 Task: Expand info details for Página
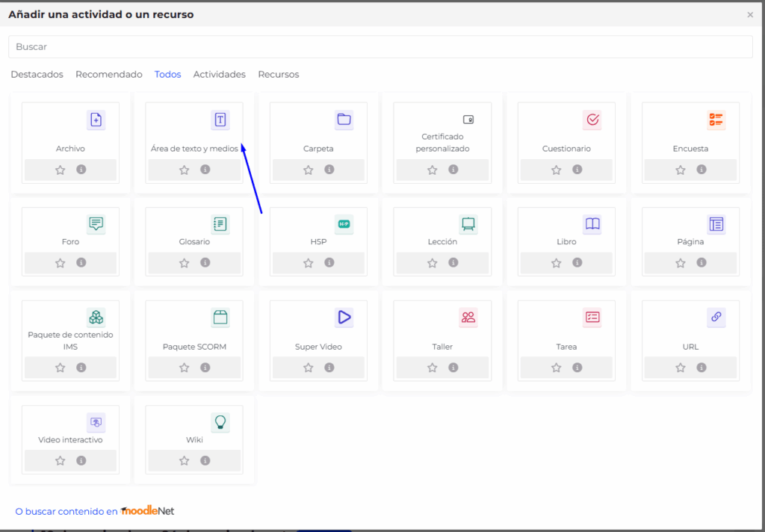(701, 263)
